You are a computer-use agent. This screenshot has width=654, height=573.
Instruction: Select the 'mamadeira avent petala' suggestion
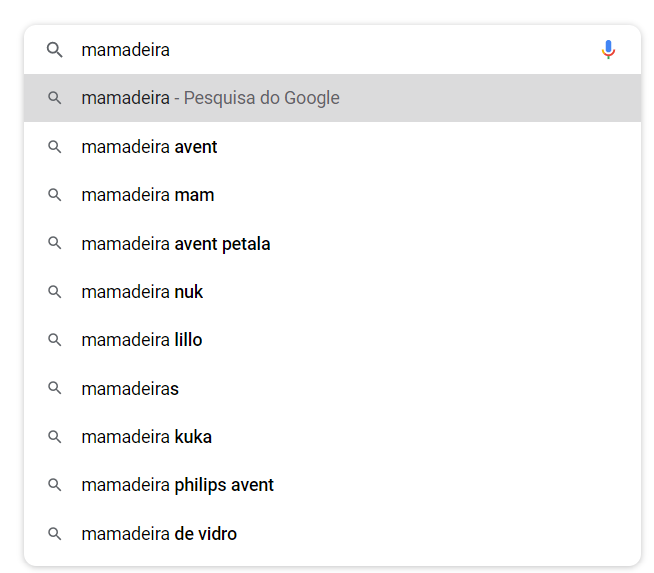(x=176, y=244)
